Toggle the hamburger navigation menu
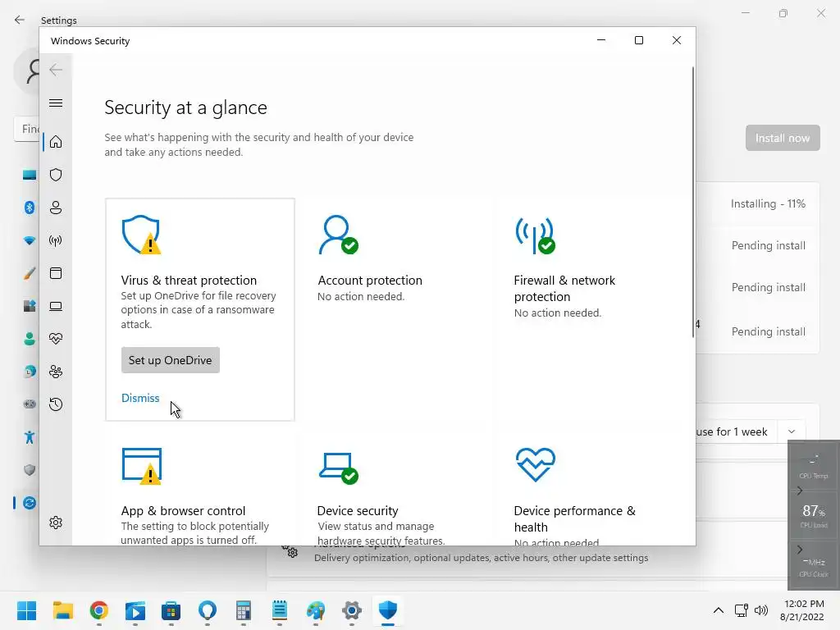This screenshot has width=840, height=630. (x=56, y=103)
